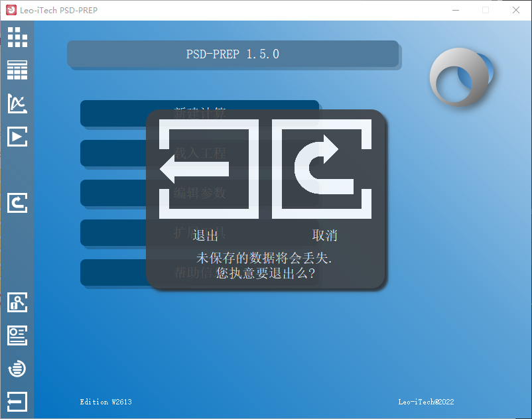532x419 pixels.
Task: Select the 取消 label to cancel
Action: tap(325, 236)
